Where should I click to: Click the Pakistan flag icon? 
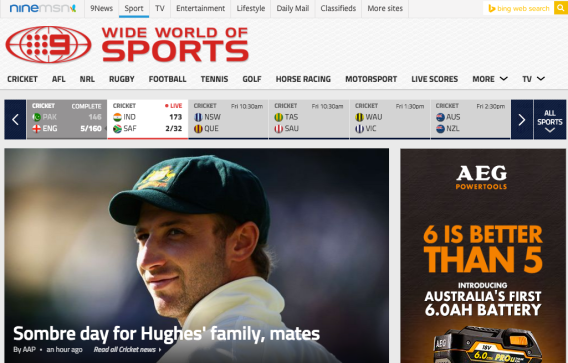pyautogui.click(x=37, y=117)
